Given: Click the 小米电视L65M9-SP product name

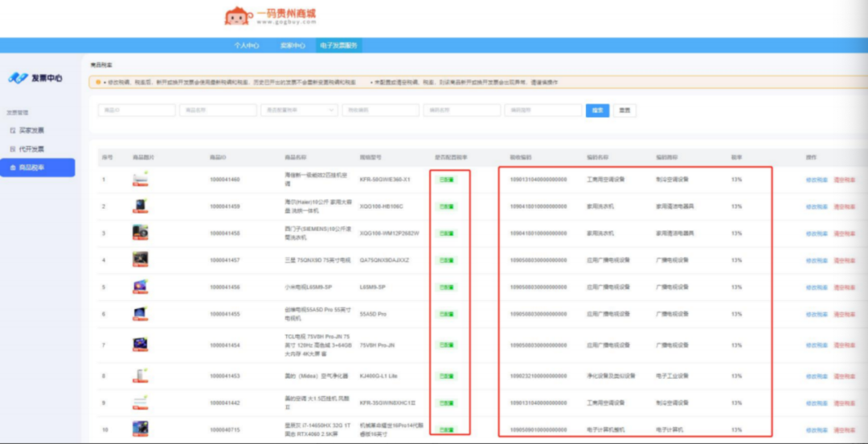Looking at the screenshot, I should [x=308, y=287].
